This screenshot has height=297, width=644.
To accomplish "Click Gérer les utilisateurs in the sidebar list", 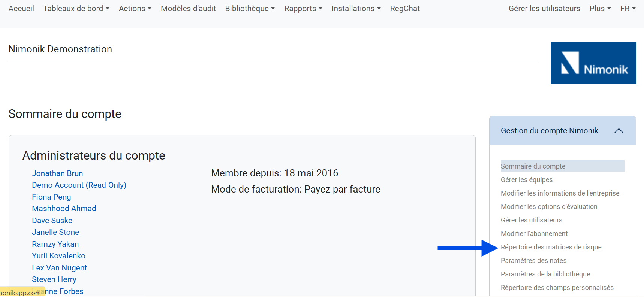I will [531, 220].
